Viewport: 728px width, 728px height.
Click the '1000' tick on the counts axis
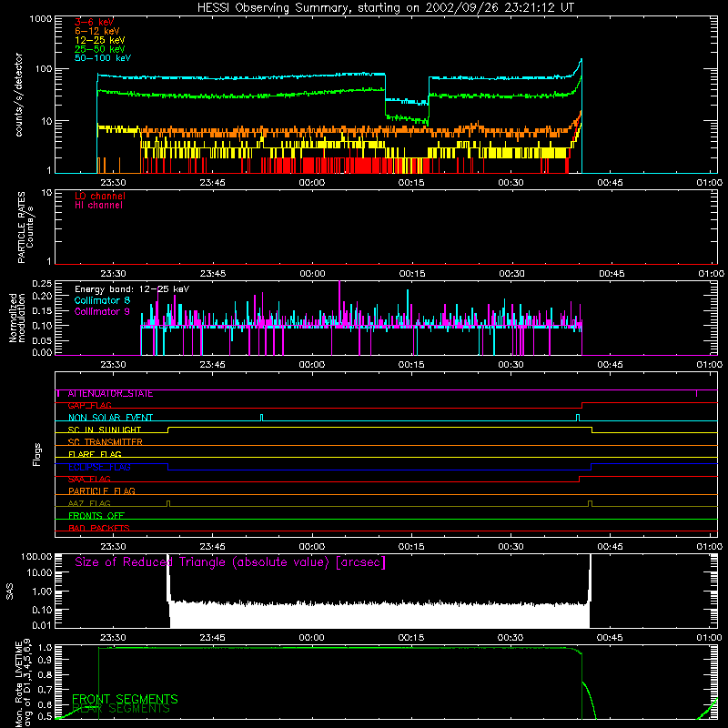click(x=40, y=19)
